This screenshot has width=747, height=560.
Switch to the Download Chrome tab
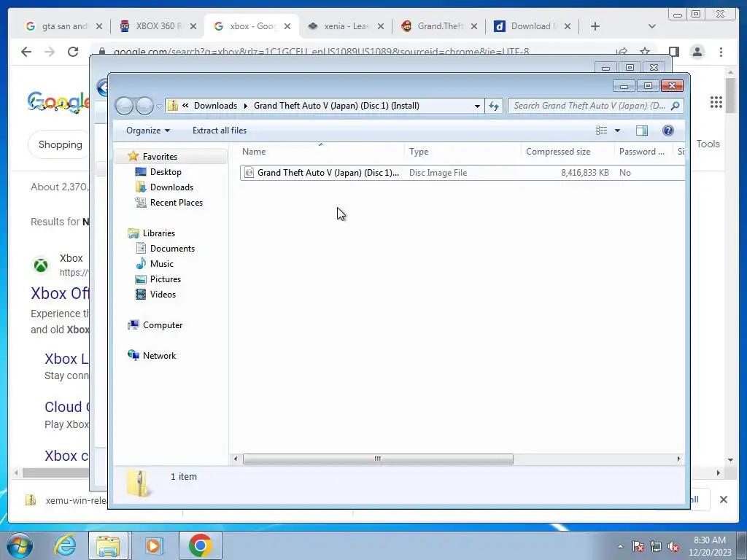click(532, 26)
